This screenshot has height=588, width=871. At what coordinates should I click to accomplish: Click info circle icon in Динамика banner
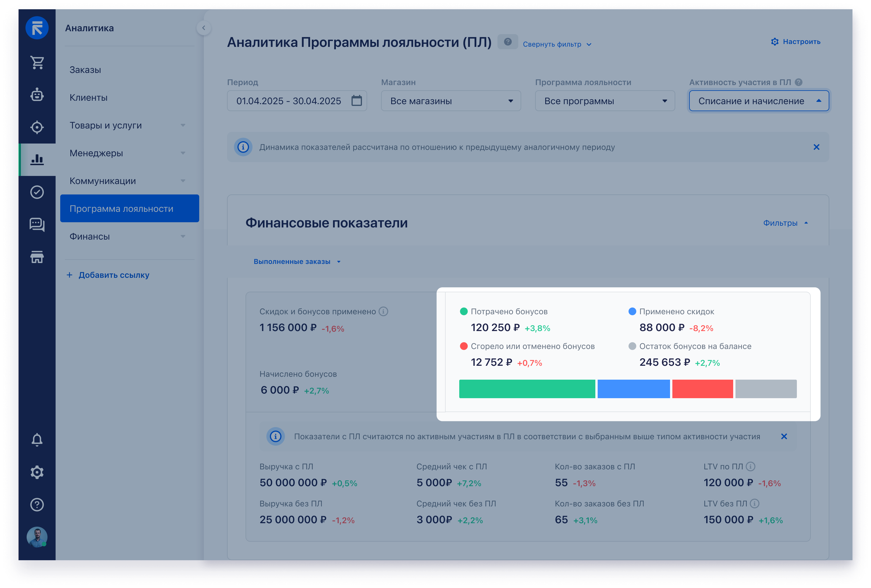pos(243,147)
